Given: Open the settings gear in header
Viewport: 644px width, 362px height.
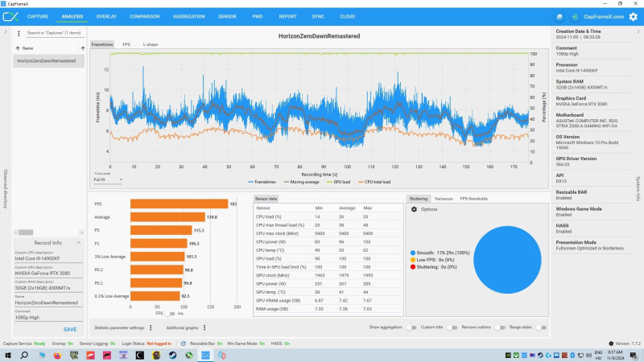Looking at the screenshot, I should (633, 17).
